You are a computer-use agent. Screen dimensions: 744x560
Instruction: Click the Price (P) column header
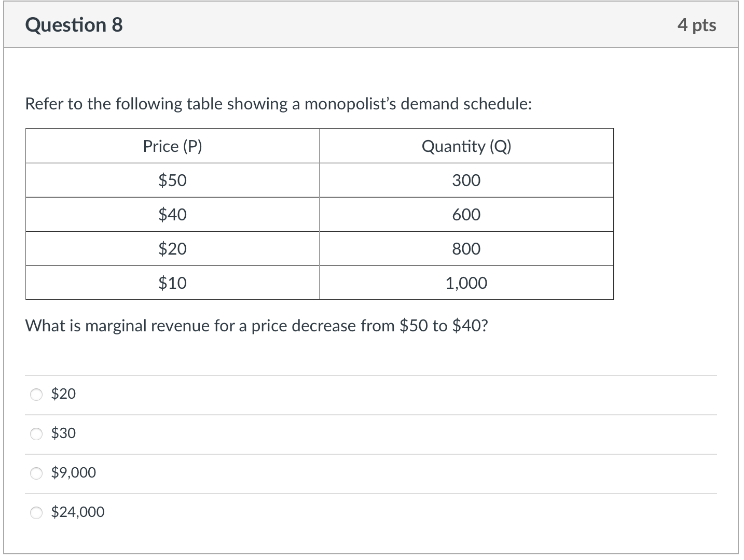point(172,146)
